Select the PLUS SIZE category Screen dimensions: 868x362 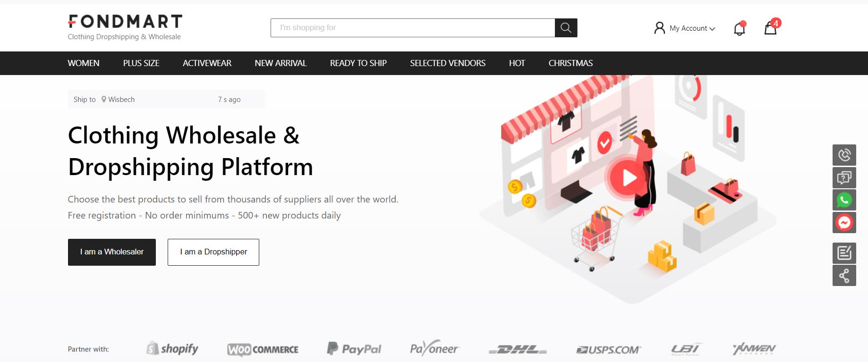tap(141, 63)
